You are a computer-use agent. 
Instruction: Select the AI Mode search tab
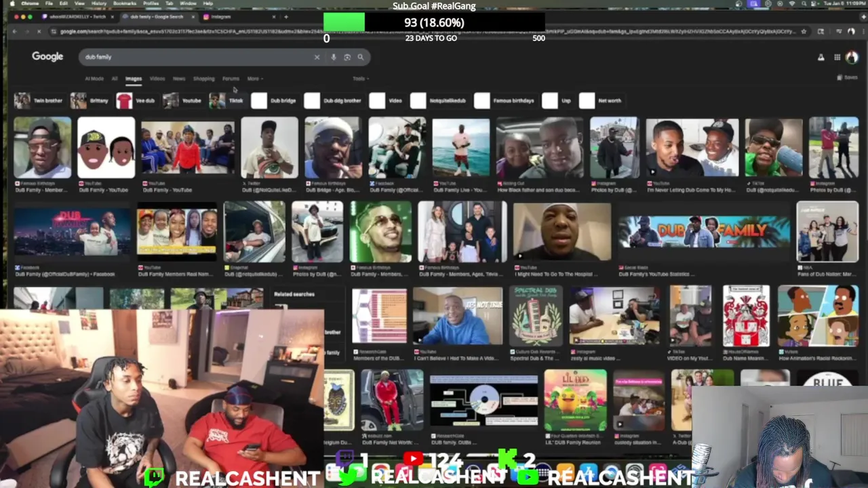pyautogui.click(x=94, y=79)
